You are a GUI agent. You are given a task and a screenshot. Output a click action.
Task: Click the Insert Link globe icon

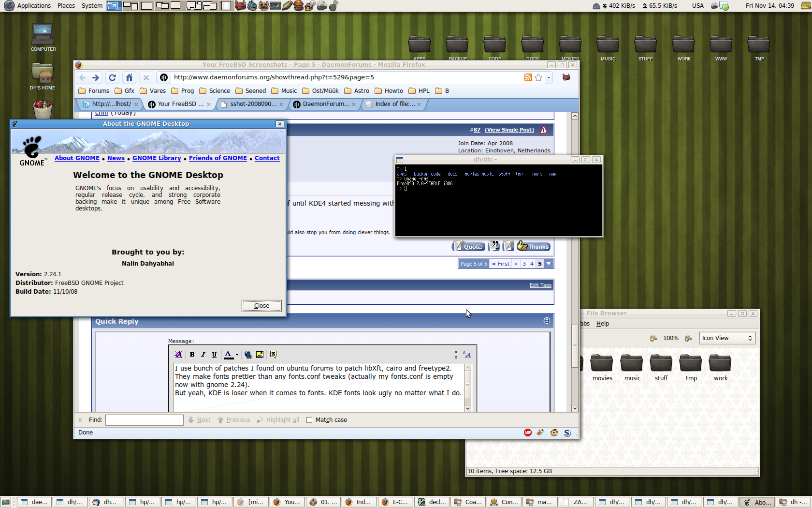(248, 355)
